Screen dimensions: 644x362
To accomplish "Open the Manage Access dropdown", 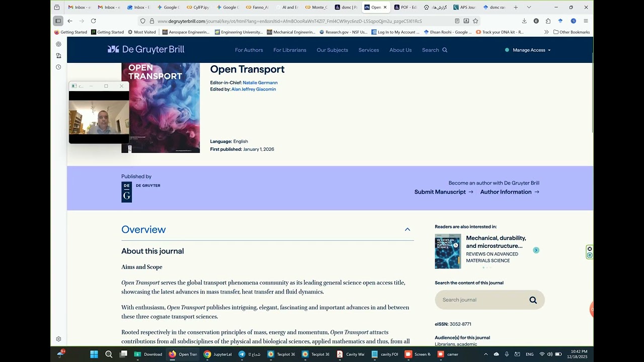I will point(528,50).
